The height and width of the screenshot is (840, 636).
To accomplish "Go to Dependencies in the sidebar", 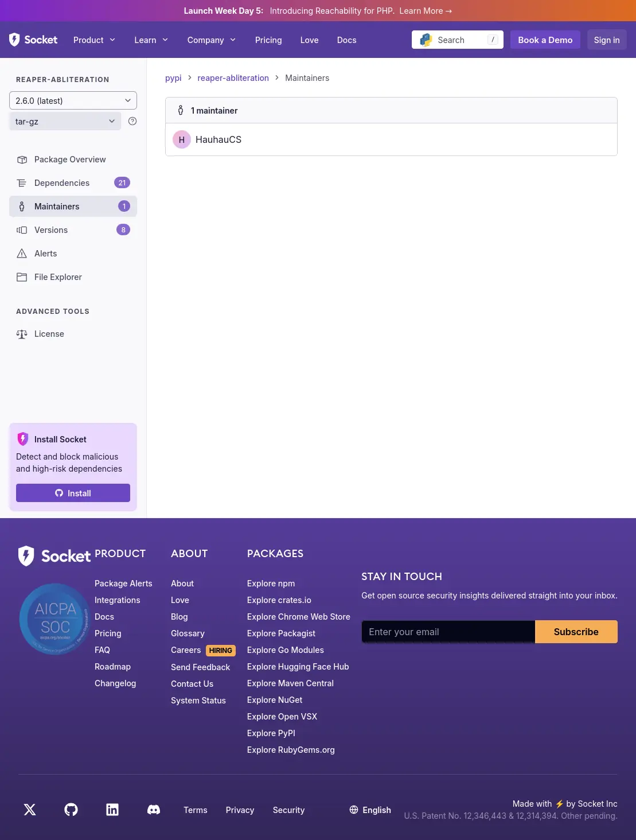I will tap(62, 183).
